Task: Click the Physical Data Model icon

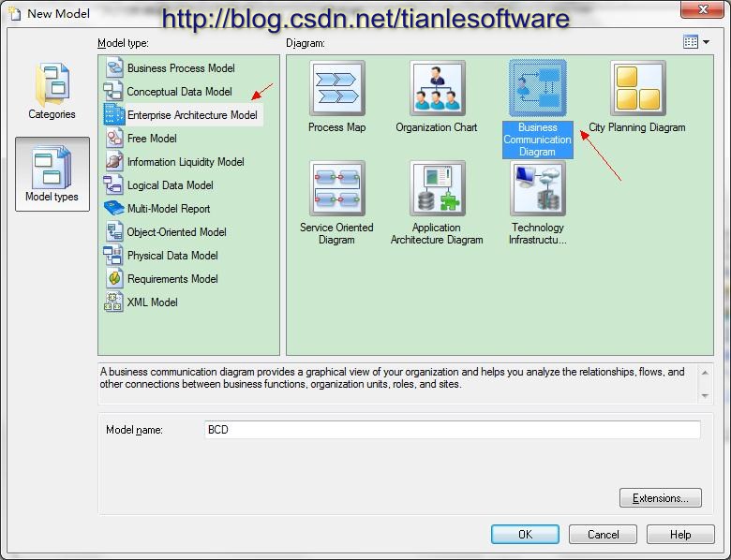Action: (x=113, y=255)
